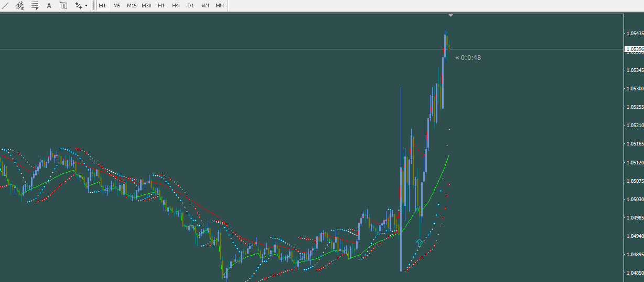The image size is (644, 282).
Task: Switch chart to D1 timeframe
Action: click(190, 6)
